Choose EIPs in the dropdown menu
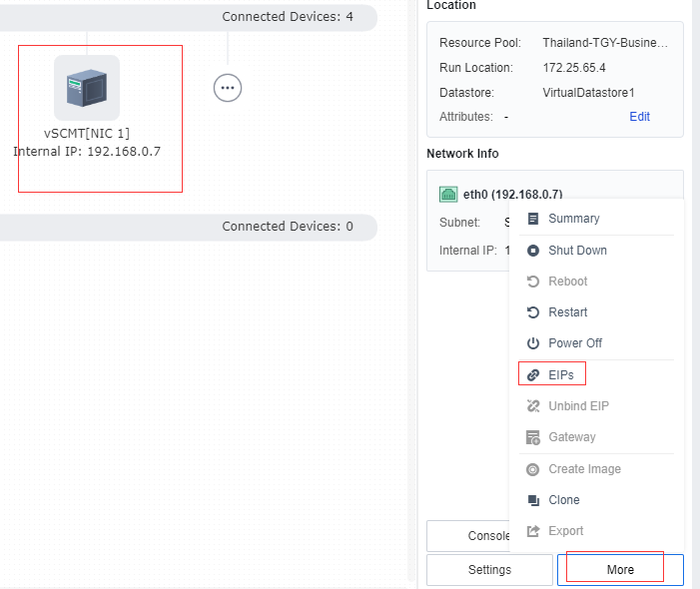This screenshot has width=700, height=589. [561, 375]
